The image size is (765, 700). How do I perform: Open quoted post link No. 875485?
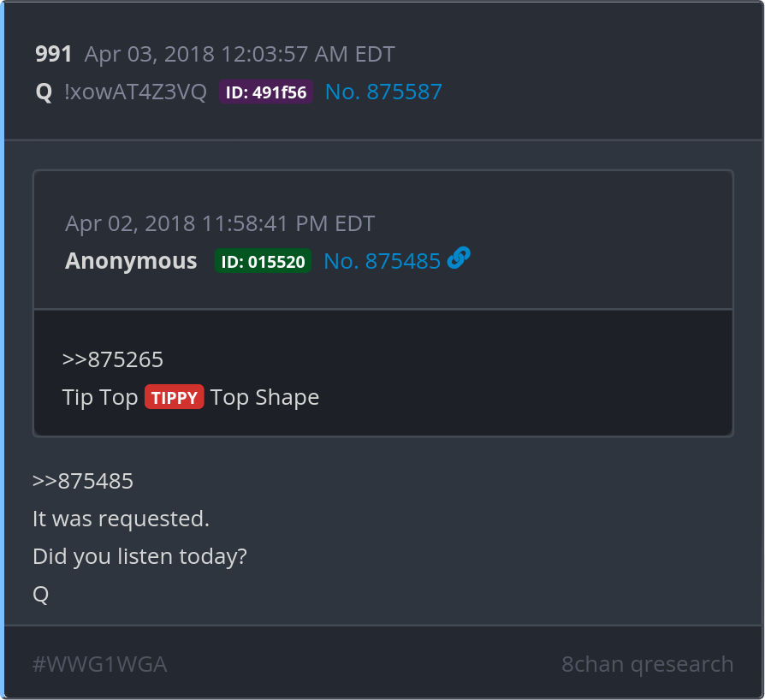[382, 261]
